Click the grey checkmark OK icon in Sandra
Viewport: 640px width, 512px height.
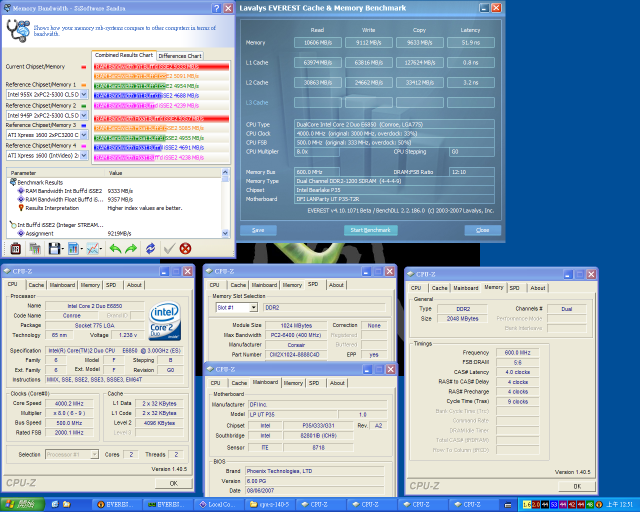[169, 248]
